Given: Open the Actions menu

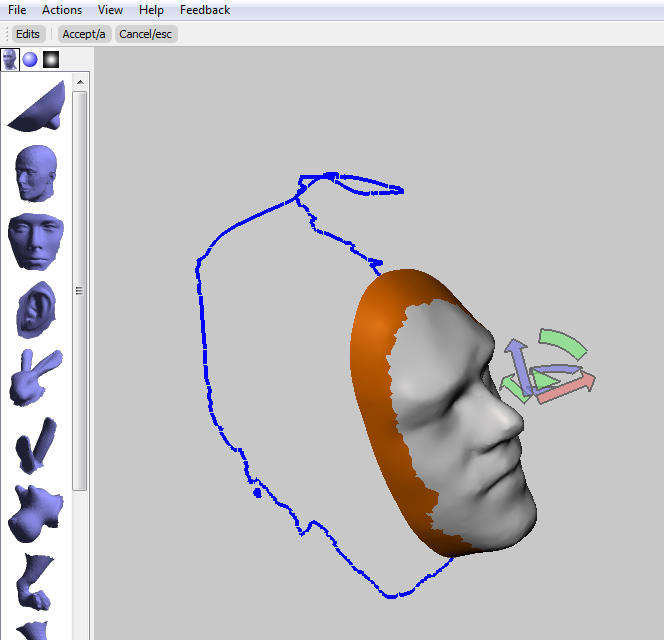Looking at the screenshot, I should [x=62, y=10].
